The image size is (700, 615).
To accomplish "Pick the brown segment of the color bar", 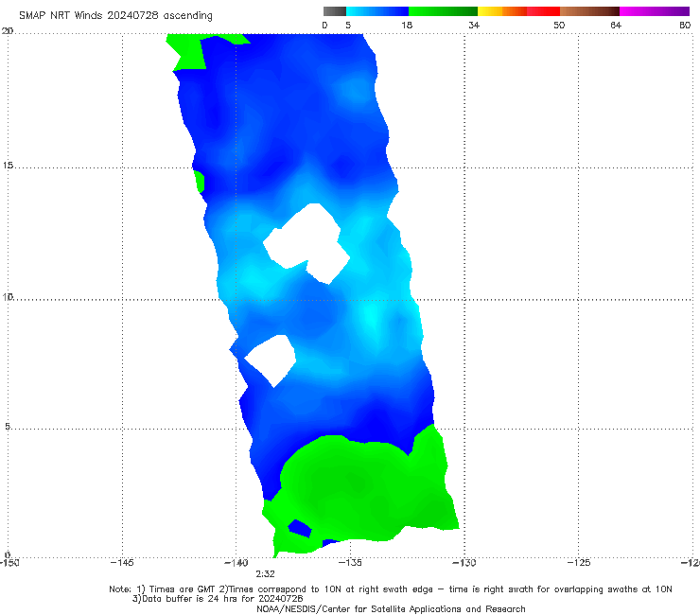I will click(x=589, y=11).
